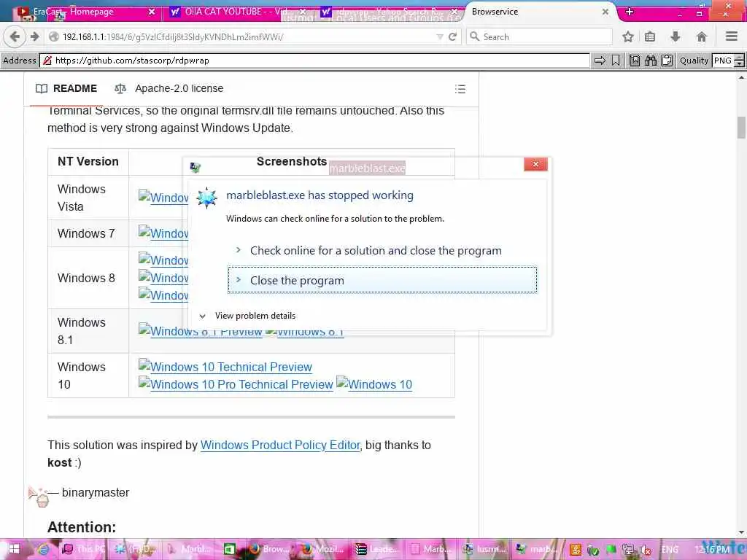Launch Internet Explorer from the taskbar

pos(43,550)
